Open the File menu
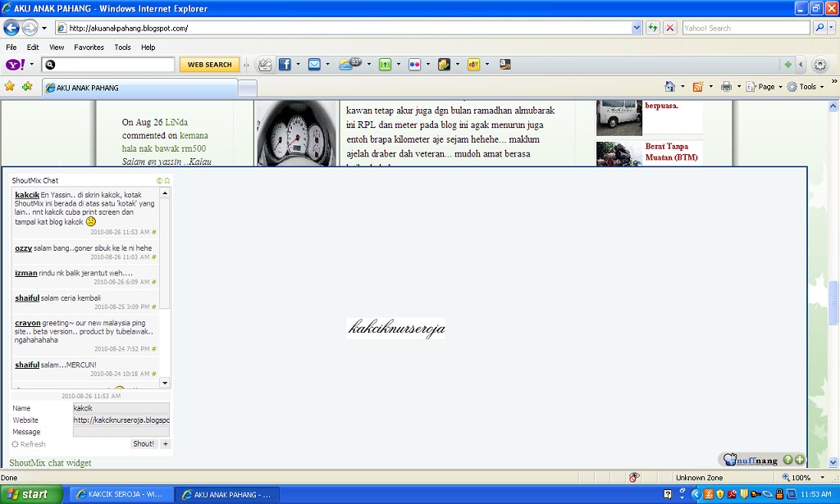This screenshot has height=504, width=840. tap(11, 47)
